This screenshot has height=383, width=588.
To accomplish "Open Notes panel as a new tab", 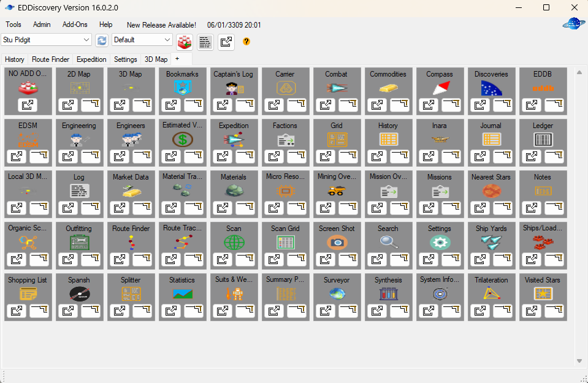I will (x=554, y=208).
